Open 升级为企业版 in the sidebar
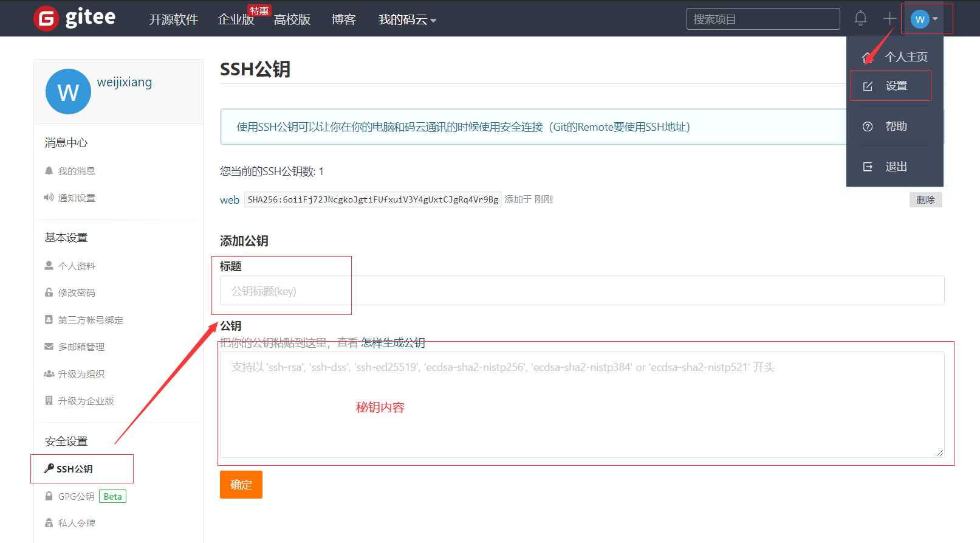This screenshot has width=980, height=543. click(x=86, y=401)
